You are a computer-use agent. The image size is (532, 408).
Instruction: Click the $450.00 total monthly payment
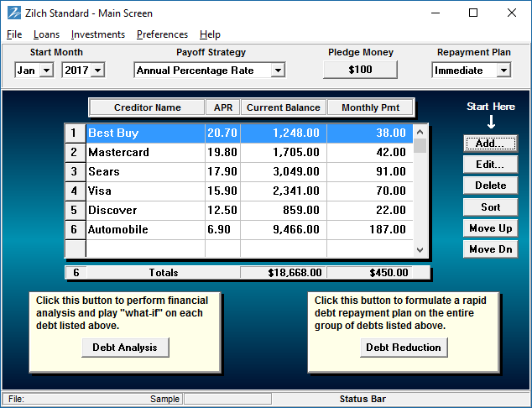[x=370, y=273]
